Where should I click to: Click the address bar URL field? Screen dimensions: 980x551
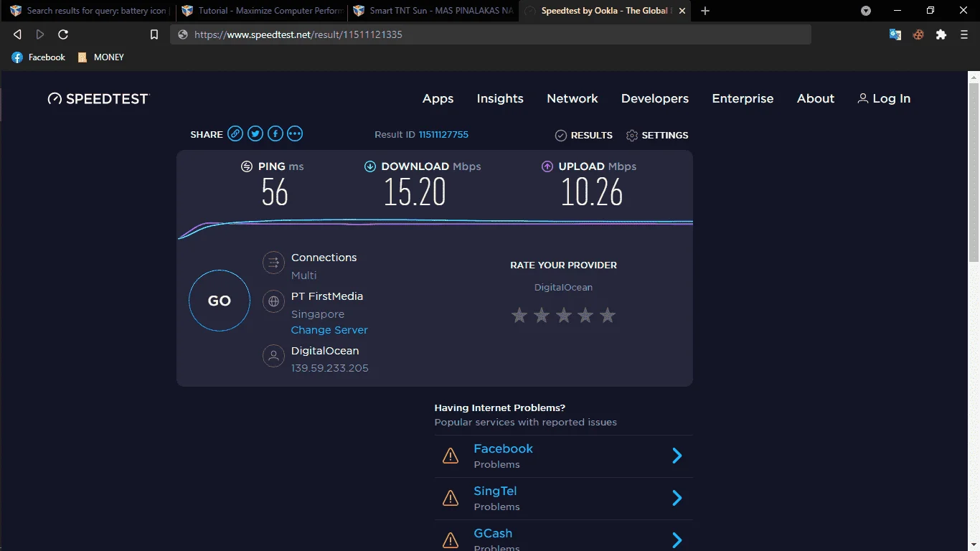[491, 34]
